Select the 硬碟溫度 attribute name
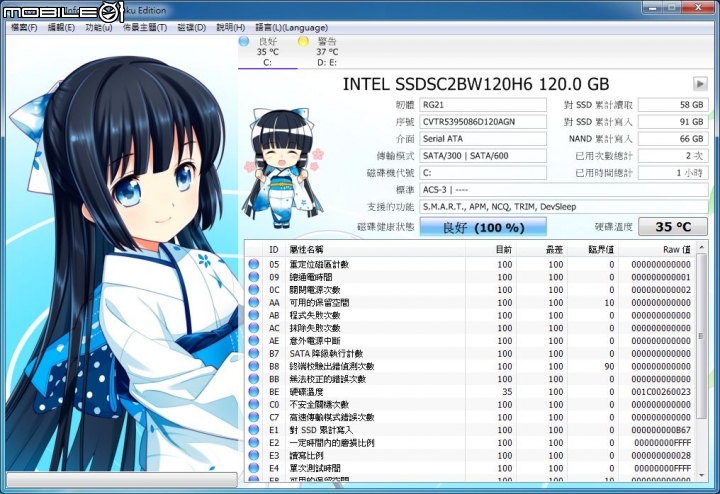Viewport: 720px width, 494px height. (306, 392)
